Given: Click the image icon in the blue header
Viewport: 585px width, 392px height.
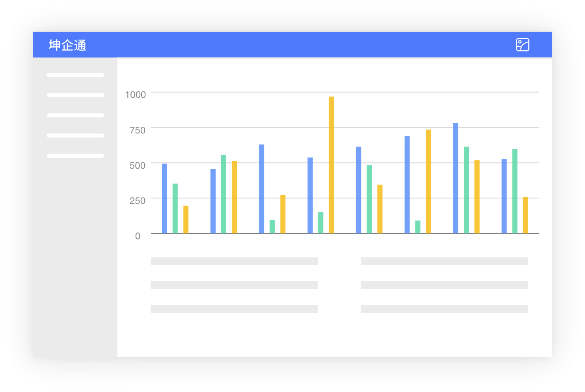Looking at the screenshot, I should pos(522,45).
